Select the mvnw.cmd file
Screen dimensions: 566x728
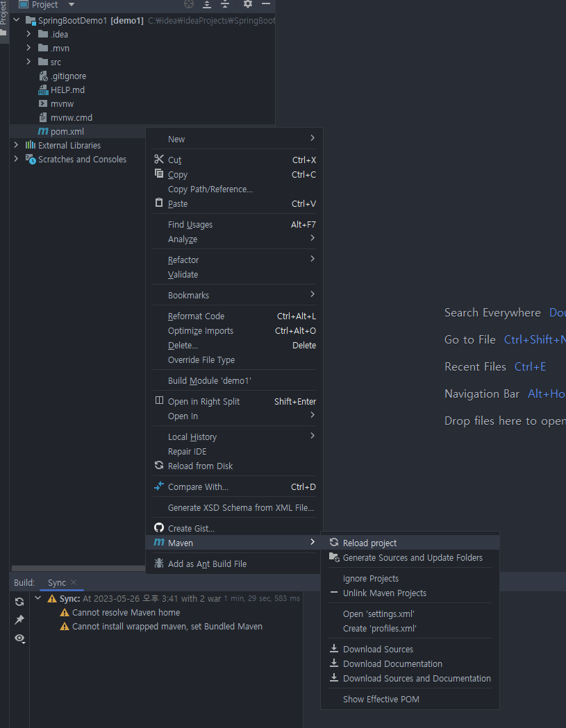(x=65, y=118)
